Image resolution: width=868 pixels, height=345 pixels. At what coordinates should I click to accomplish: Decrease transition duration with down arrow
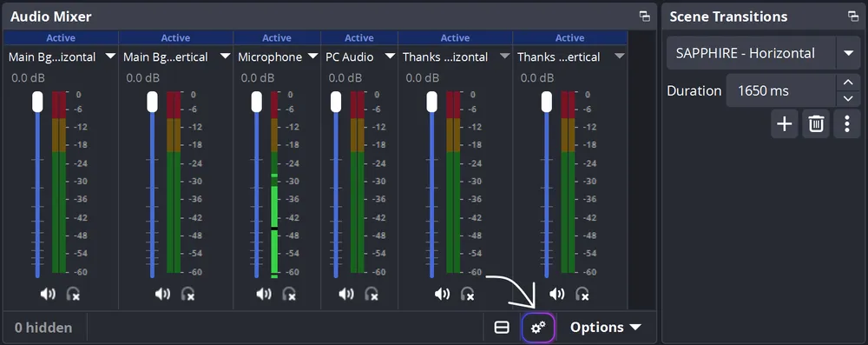click(x=848, y=99)
